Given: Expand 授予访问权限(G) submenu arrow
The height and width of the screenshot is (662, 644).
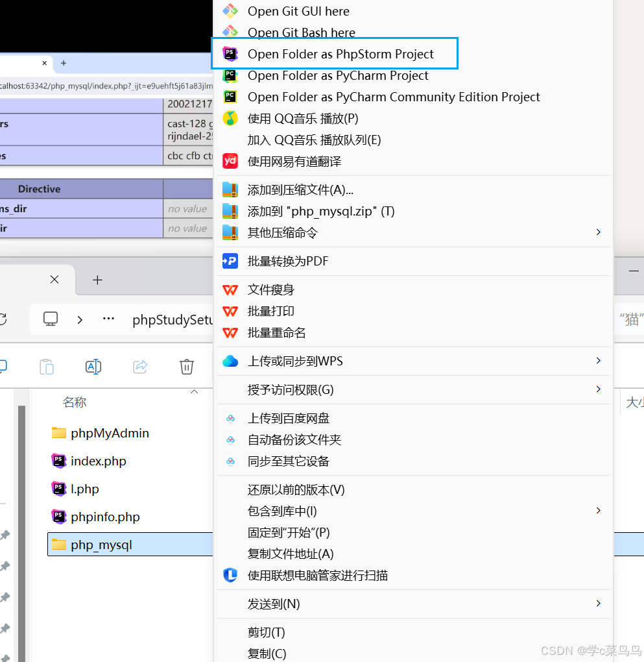Looking at the screenshot, I should point(598,389).
